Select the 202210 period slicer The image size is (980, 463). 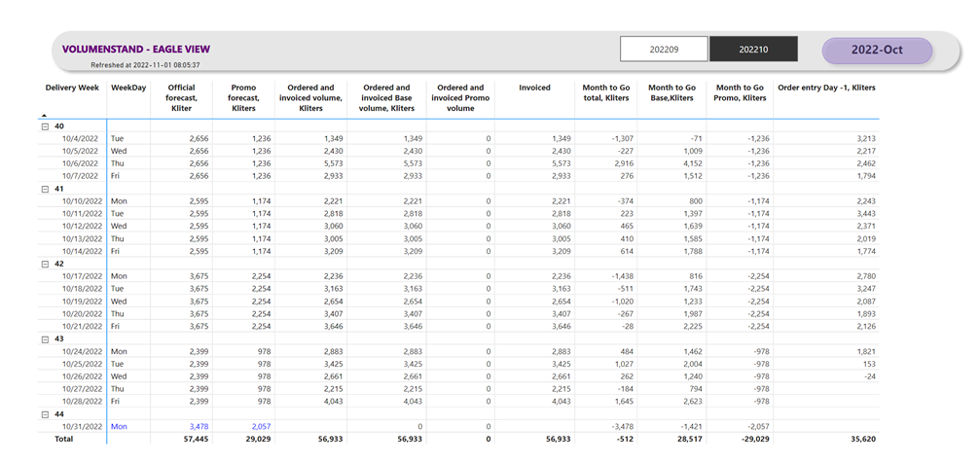[x=753, y=49]
